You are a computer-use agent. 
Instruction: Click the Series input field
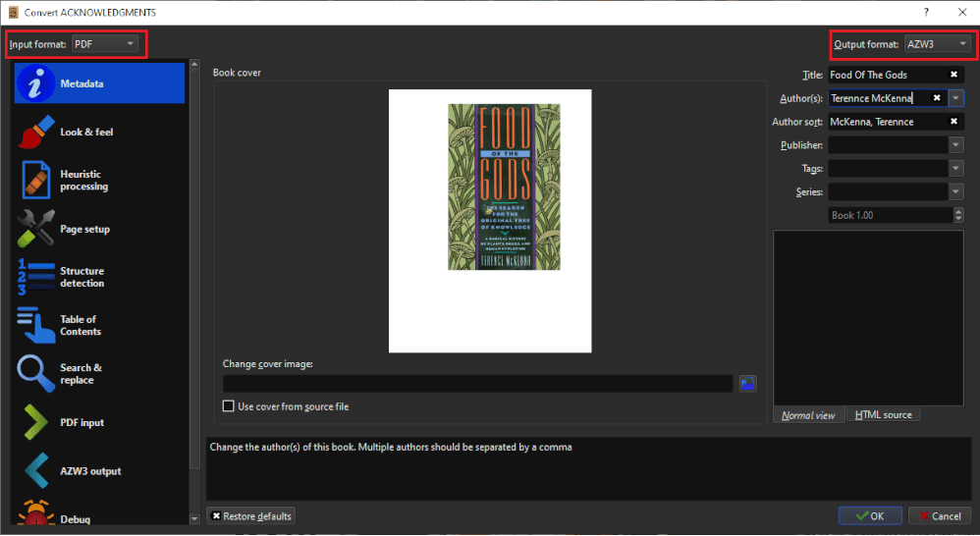point(888,191)
